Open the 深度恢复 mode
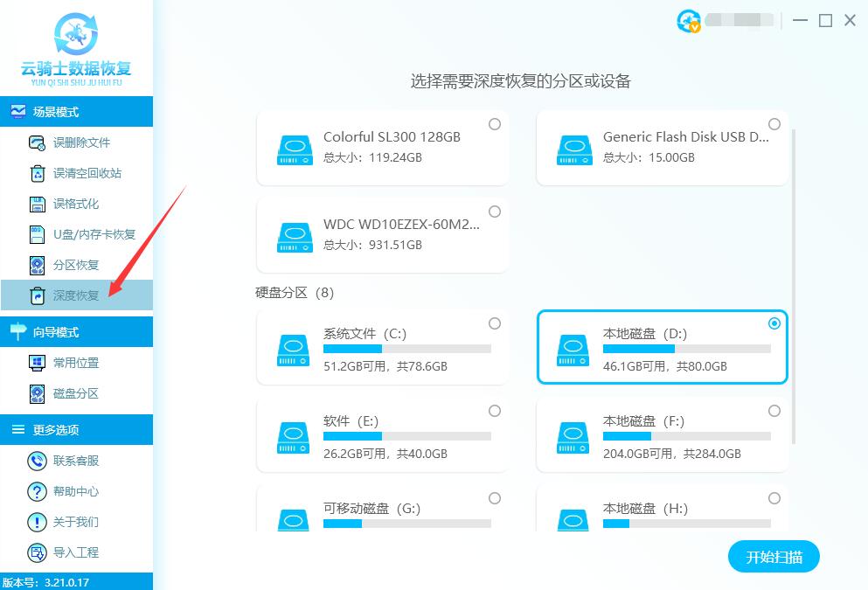868x590 pixels. 76,295
